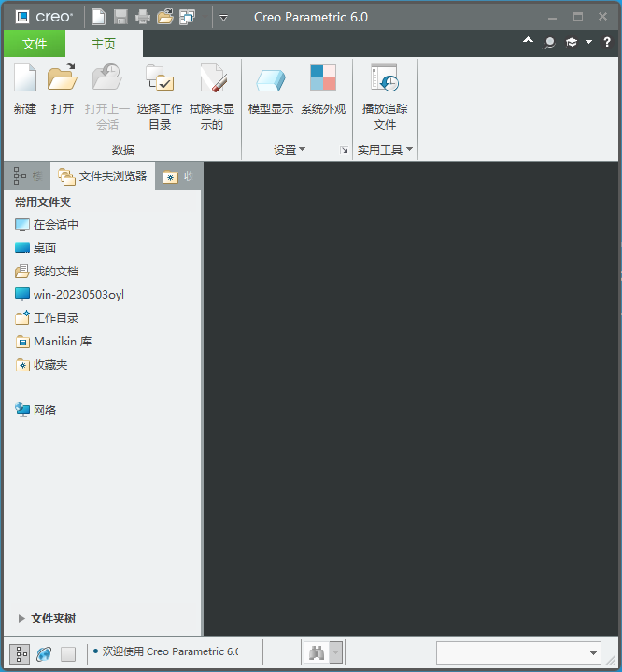
Task: Switch to the favorites tab in navigator
Action: click(x=178, y=176)
